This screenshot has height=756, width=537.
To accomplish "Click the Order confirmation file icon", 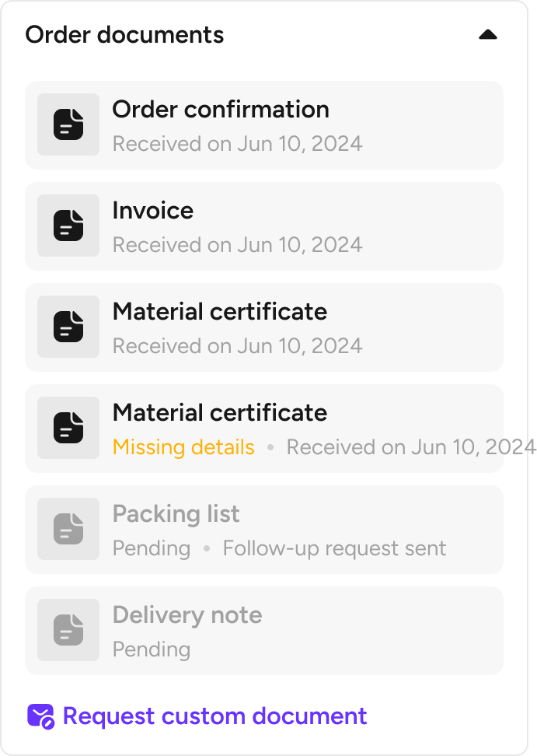I will tap(68, 124).
